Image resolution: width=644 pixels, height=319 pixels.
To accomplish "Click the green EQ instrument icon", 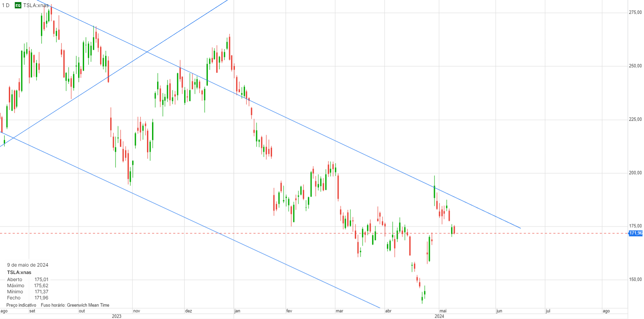I will click(18, 5).
